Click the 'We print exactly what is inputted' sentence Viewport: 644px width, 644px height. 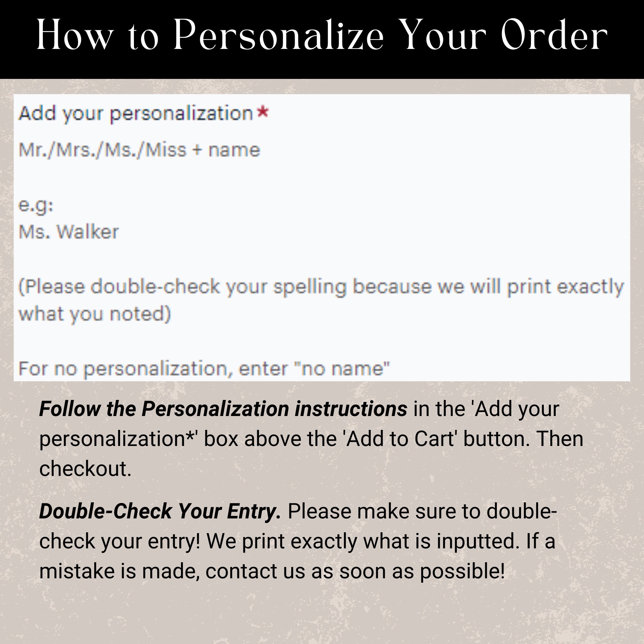(x=363, y=541)
